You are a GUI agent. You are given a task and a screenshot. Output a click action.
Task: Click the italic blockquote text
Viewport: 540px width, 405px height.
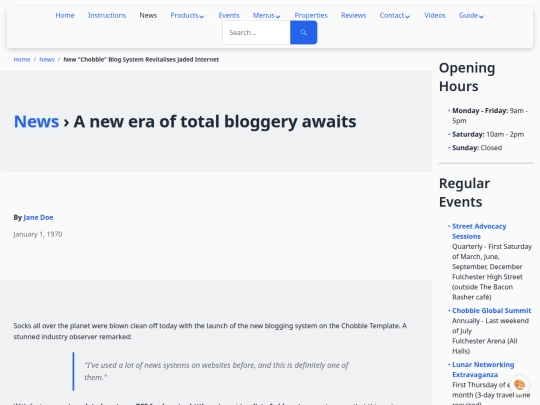pos(216,371)
